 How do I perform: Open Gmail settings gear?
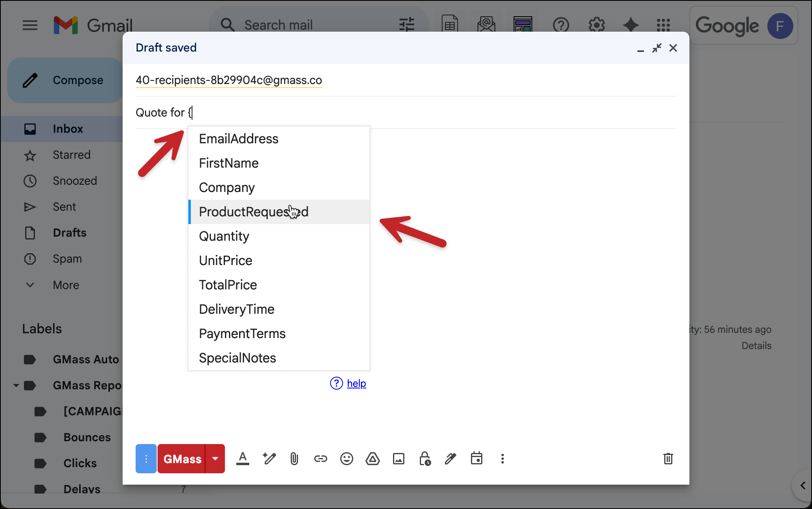[x=596, y=25]
